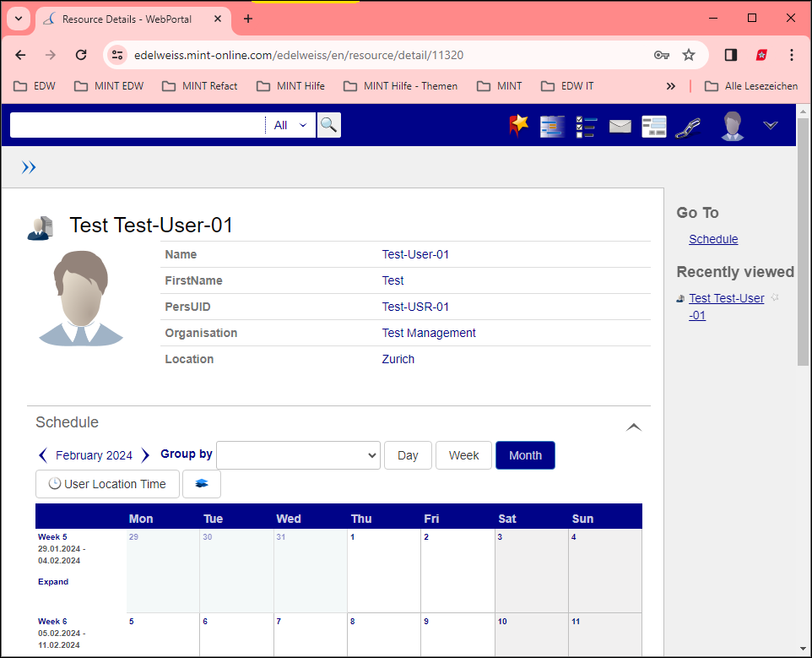Reload the page

point(81,55)
